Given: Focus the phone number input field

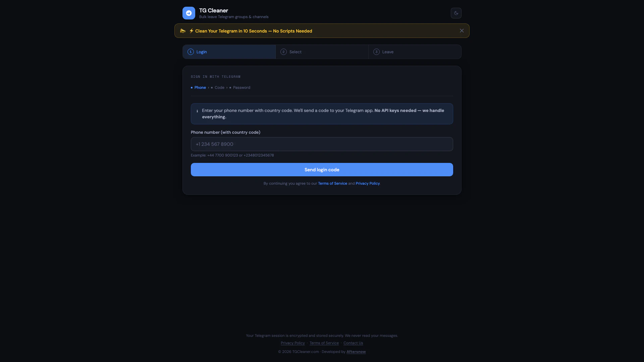Looking at the screenshot, I should point(322,144).
